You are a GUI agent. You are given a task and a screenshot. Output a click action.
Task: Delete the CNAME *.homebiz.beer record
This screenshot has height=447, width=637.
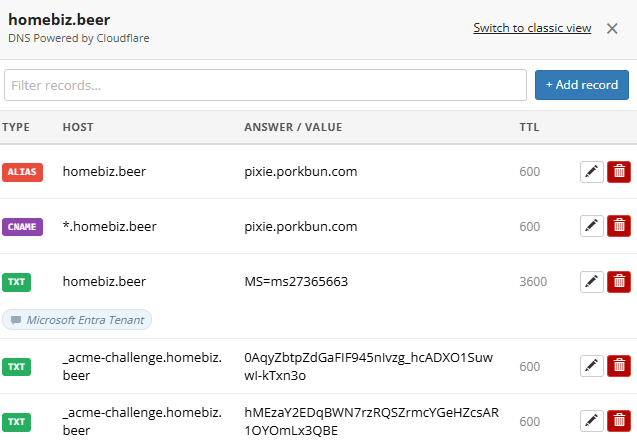tap(619, 226)
